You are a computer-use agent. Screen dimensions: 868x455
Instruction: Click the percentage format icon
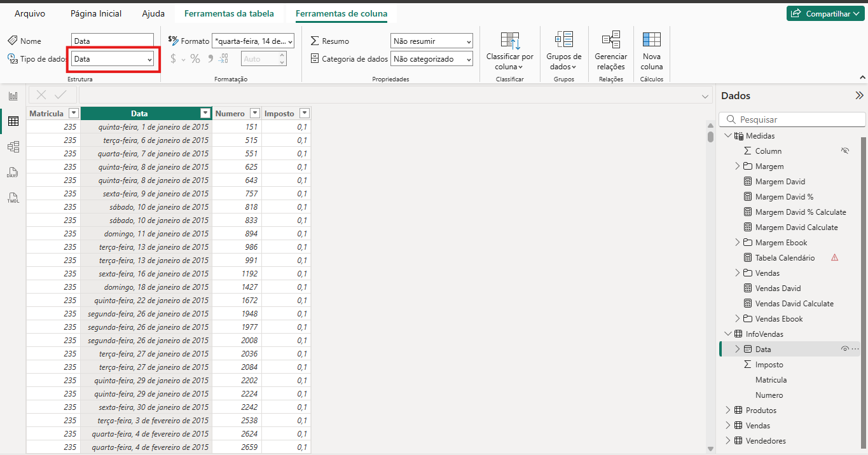[x=195, y=59]
